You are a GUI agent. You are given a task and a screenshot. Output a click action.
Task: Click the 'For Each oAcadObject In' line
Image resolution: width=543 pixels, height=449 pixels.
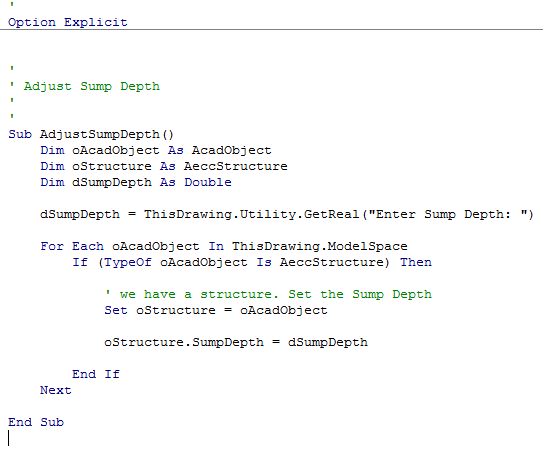click(x=224, y=246)
